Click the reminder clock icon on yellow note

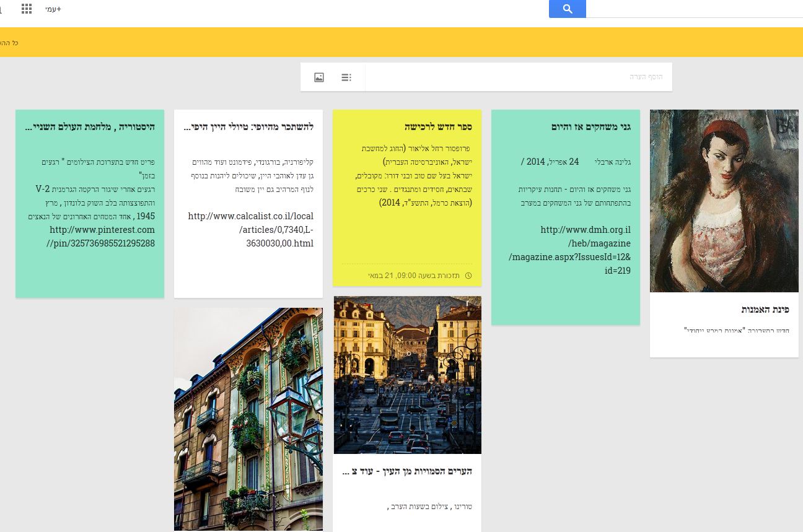click(x=468, y=276)
